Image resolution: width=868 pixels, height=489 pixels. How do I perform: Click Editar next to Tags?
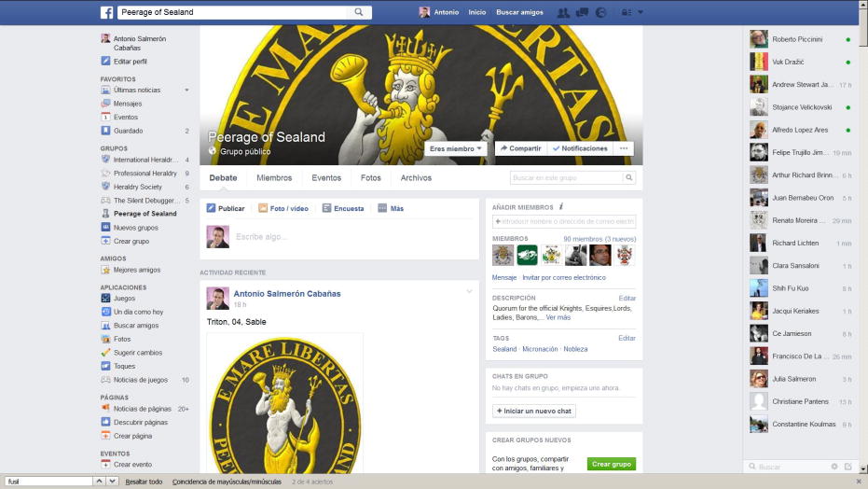tap(627, 338)
